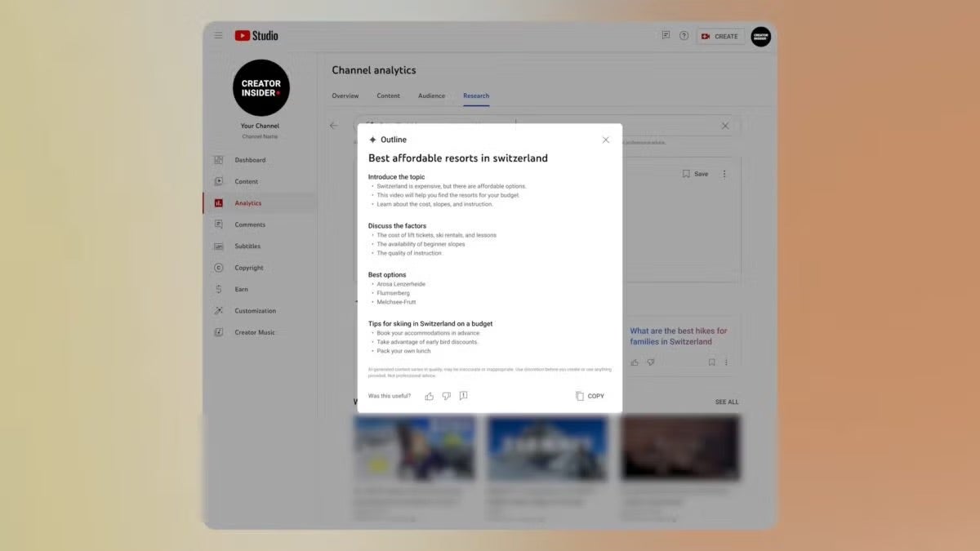This screenshot has height=551, width=980.
Task: Select the Copyright sidebar icon
Action: click(218, 267)
